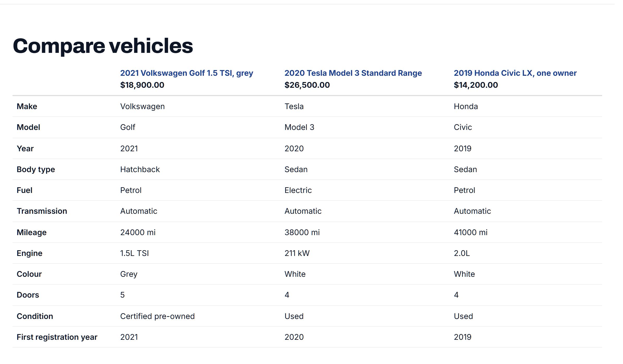Open the 2019 Honda Civic LX listing
This screenshot has width=623, height=364.
(515, 73)
